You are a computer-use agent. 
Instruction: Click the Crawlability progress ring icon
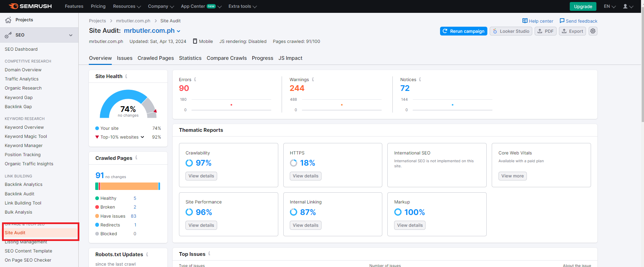pos(189,163)
